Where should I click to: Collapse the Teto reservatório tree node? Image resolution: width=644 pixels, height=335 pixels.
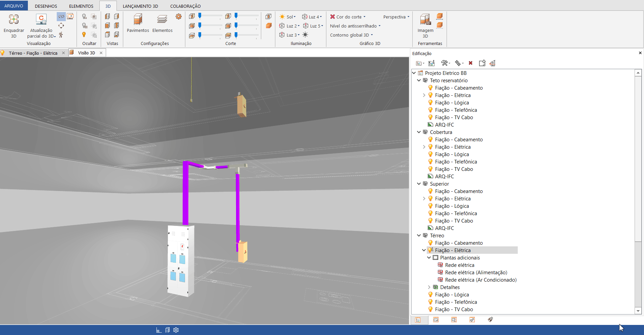tap(419, 81)
